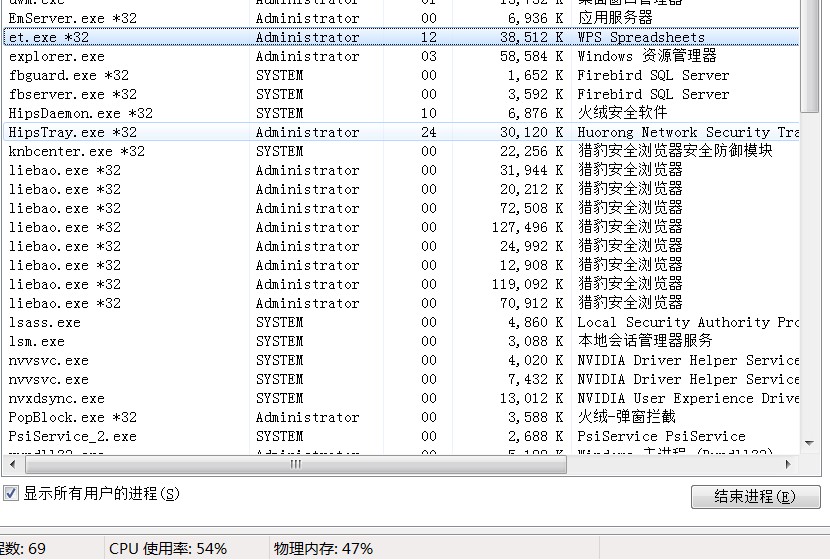Screen dimensions: 830x560
Task: Click the horizontal scrollbar thumb
Action: (295, 465)
